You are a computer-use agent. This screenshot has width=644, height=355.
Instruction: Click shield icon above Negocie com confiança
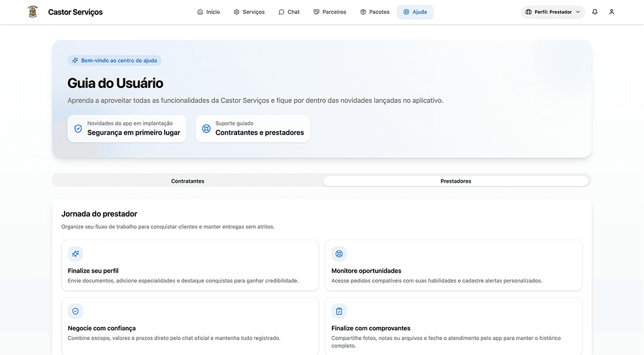pos(76,311)
